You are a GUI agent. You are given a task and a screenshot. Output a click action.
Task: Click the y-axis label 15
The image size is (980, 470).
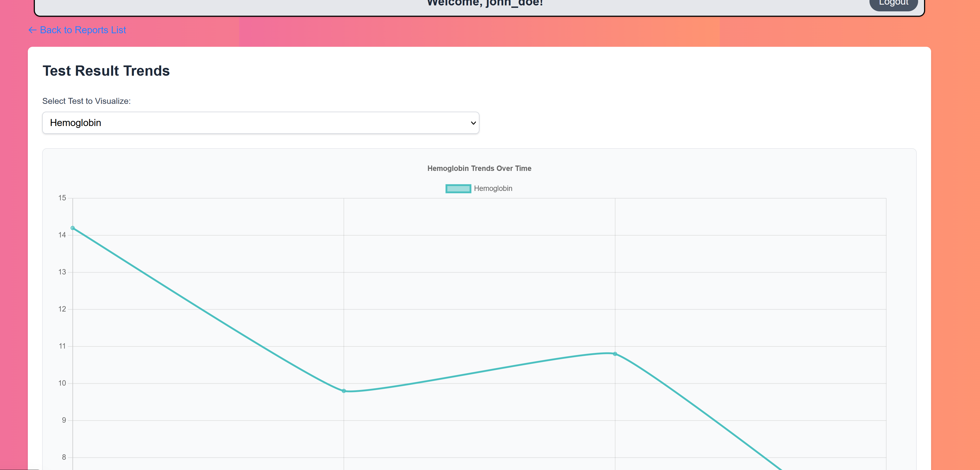[x=62, y=198]
